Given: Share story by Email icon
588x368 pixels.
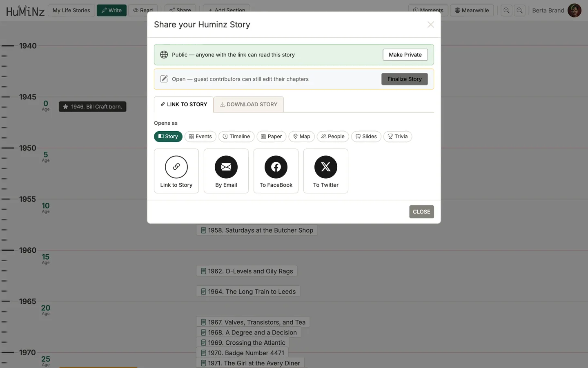Looking at the screenshot, I should 226,167.
